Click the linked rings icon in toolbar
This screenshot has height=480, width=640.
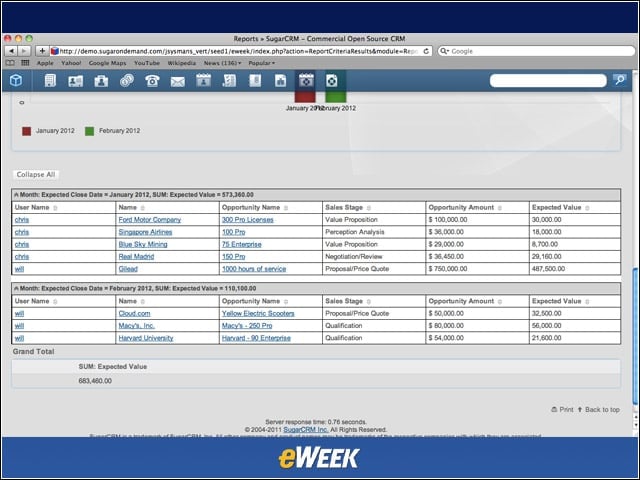click(x=127, y=80)
